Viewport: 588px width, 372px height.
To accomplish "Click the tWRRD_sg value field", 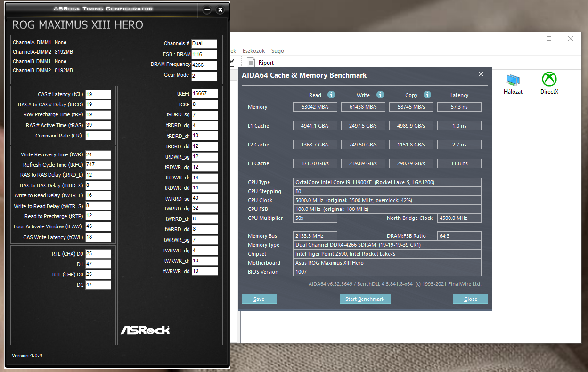I will tap(205, 198).
